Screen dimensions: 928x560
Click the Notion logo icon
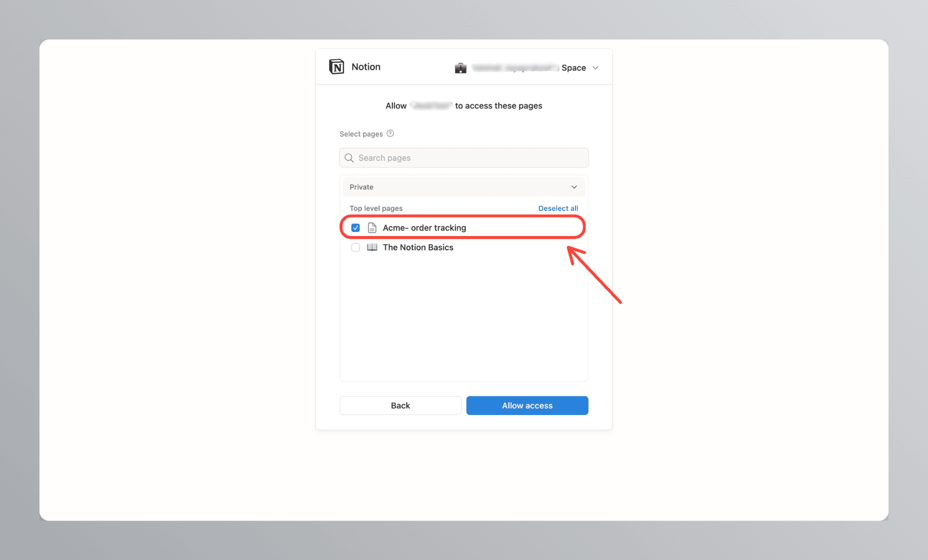(x=336, y=67)
